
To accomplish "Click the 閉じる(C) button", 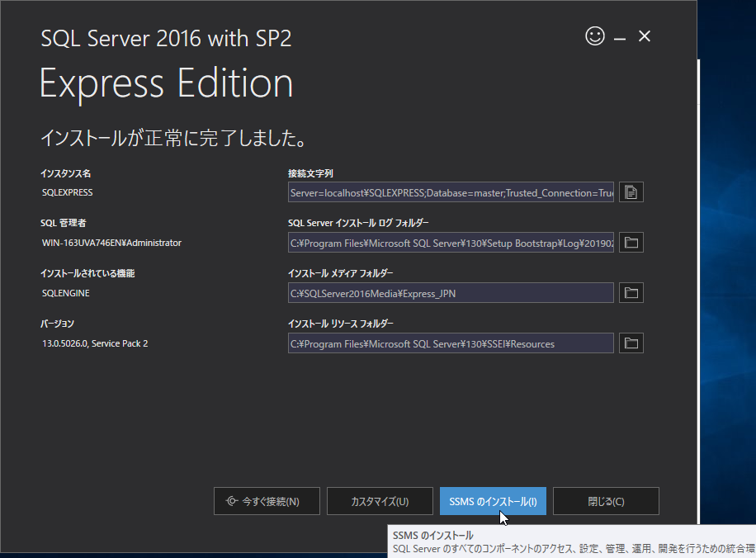I will click(606, 501).
